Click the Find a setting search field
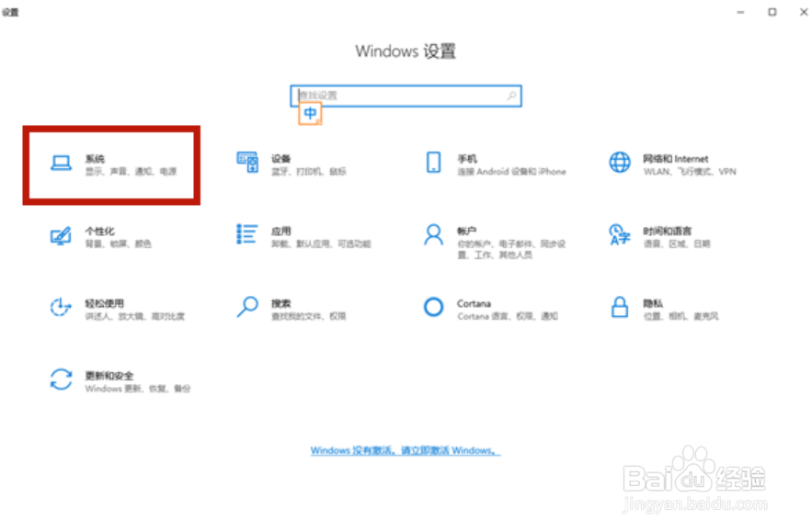 tap(406, 96)
